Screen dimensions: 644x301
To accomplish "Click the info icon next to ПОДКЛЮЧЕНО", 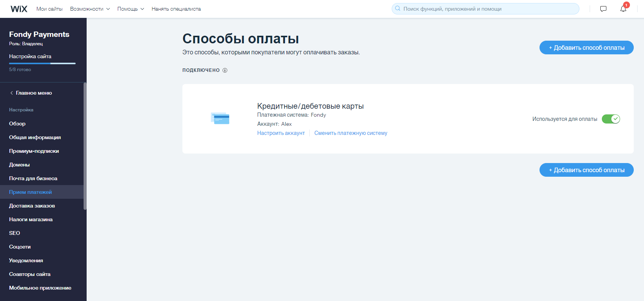I will click(x=225, y=70).
